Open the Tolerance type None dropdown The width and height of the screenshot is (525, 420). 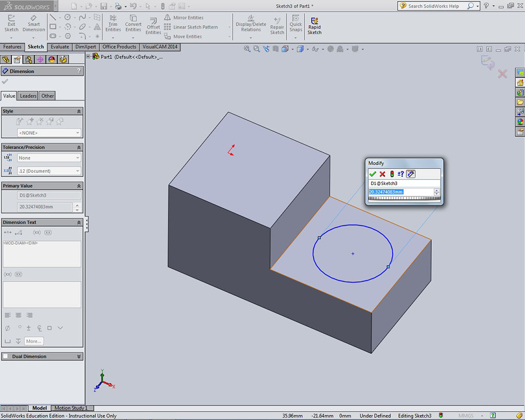49,158
